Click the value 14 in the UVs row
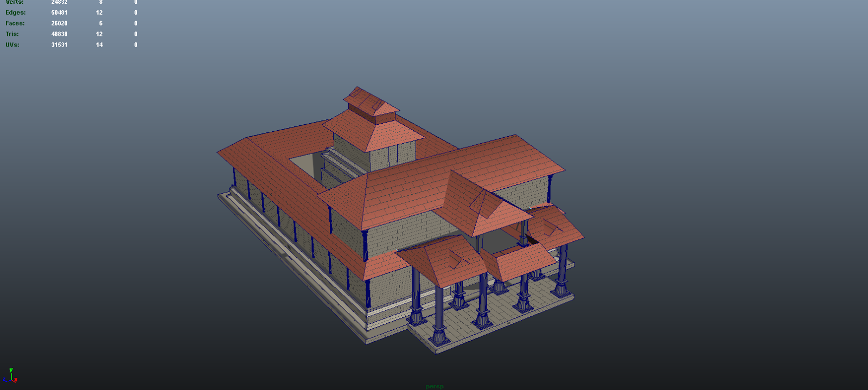Screen dimensions: 868x390 (x=99, y=45)
